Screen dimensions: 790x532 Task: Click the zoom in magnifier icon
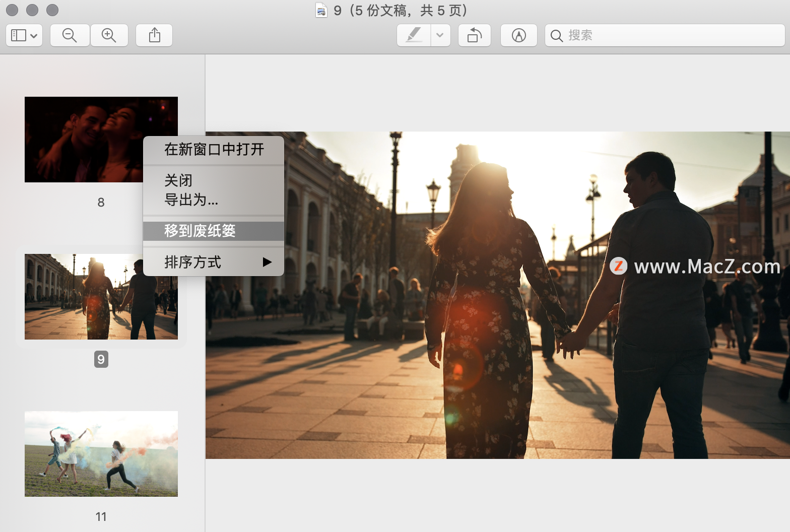(x=109, y=35)
